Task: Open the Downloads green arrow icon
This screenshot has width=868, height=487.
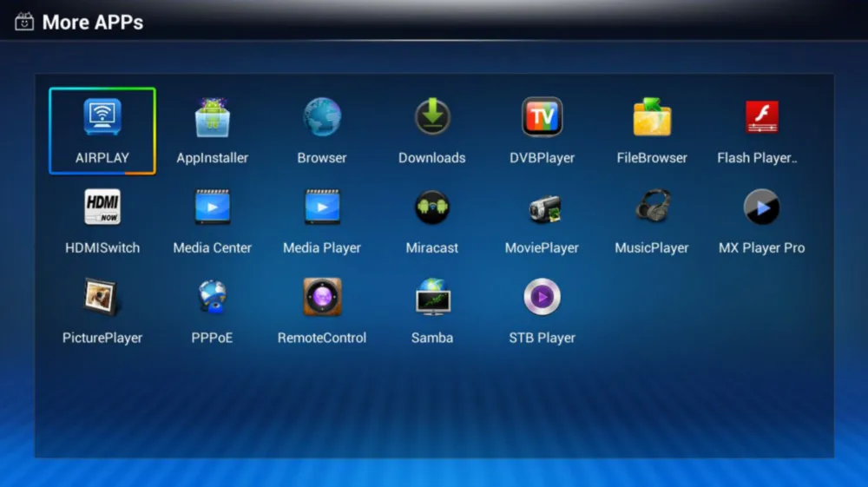Action: pos(432,116)
